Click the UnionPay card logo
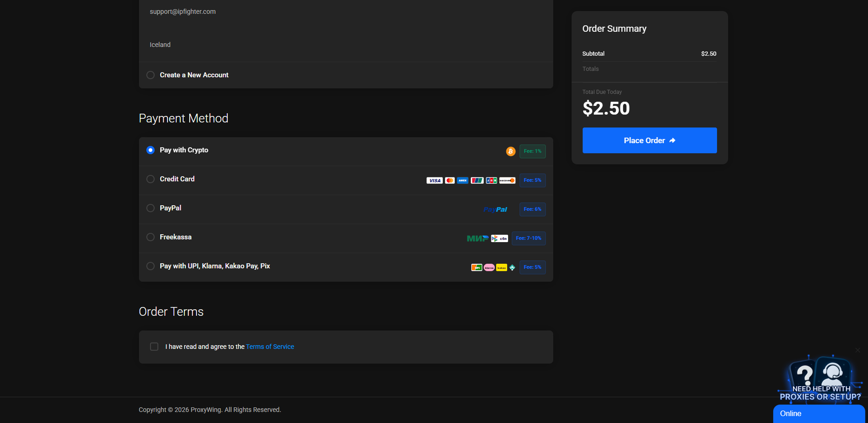This screenshot has height=423, width=868. point(477,180)
